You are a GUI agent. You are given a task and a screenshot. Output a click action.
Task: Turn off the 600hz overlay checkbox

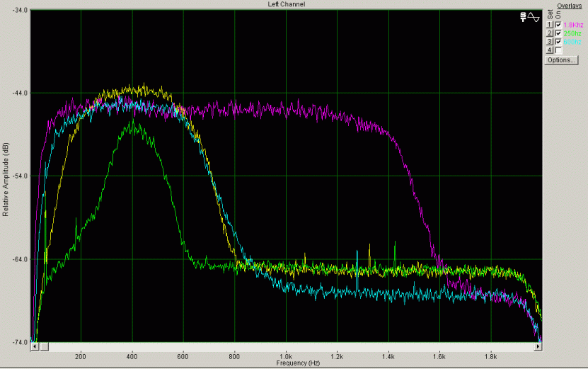click(559, 42)
